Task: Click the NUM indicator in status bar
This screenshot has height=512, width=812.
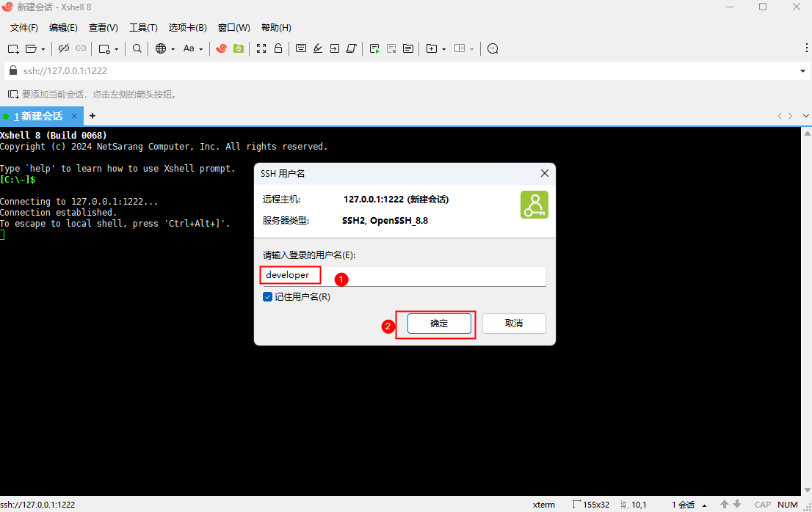Action: click(x=788, y=505)
